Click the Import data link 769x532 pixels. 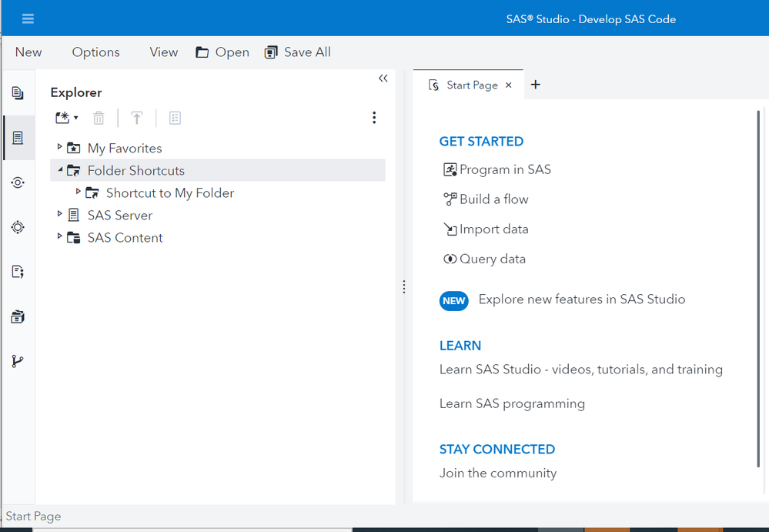click(x=493, y=229)
